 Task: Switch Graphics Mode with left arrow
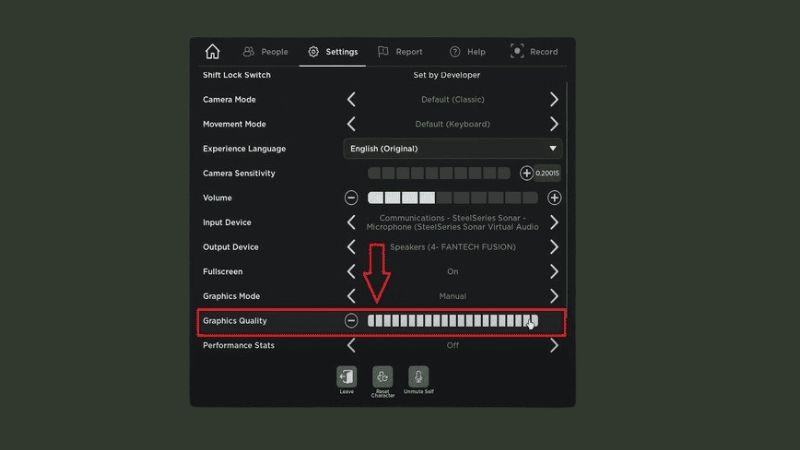[x=351, y=296]
